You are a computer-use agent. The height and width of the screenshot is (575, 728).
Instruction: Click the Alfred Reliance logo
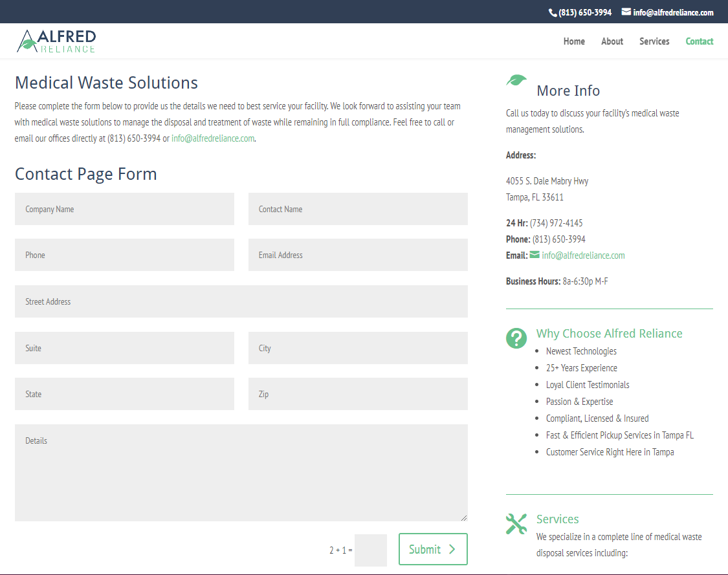(56, 41)
